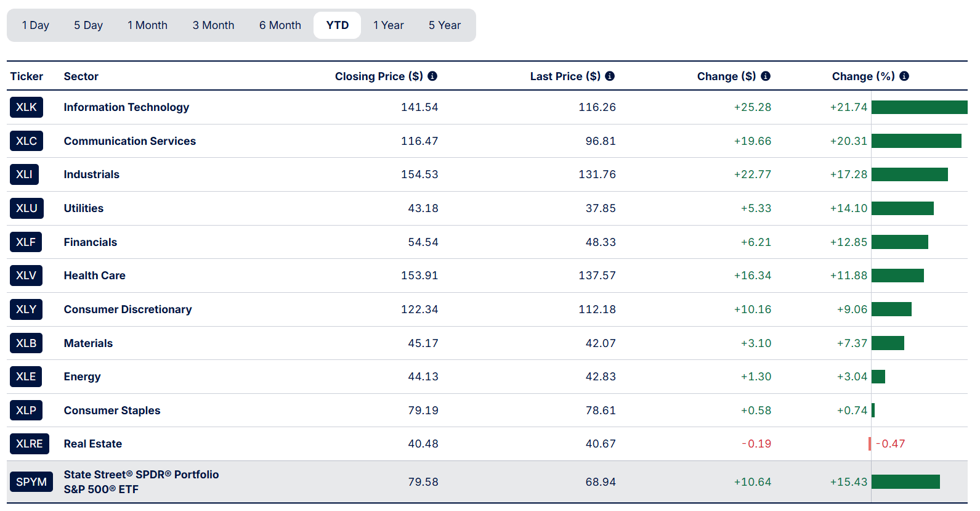Select the 5 Year time period
Image resolution: width=980 pixels, height=511 pixels.
(444, 25)
